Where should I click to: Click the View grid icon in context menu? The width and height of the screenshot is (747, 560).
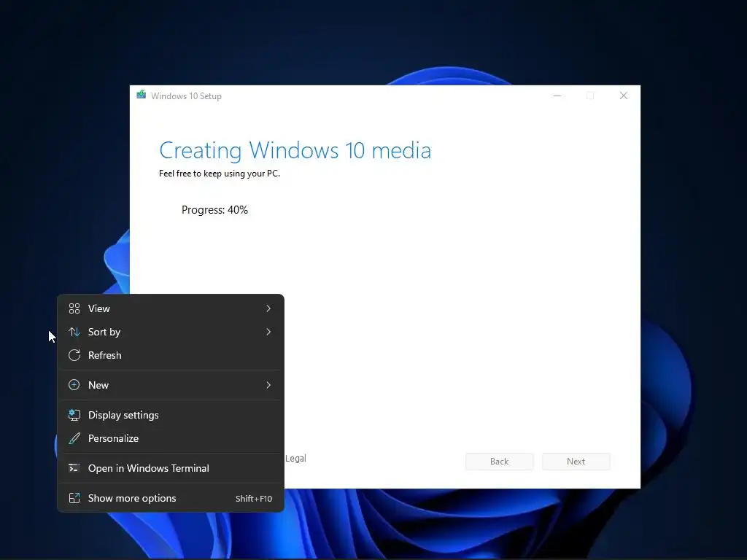pyautogui.click(x=74, y=308)
